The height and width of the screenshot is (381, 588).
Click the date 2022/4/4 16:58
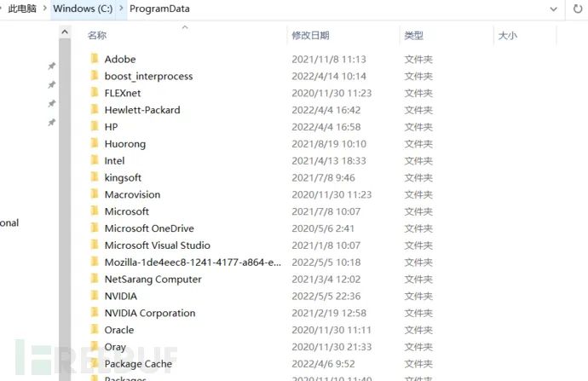point(326,127)
